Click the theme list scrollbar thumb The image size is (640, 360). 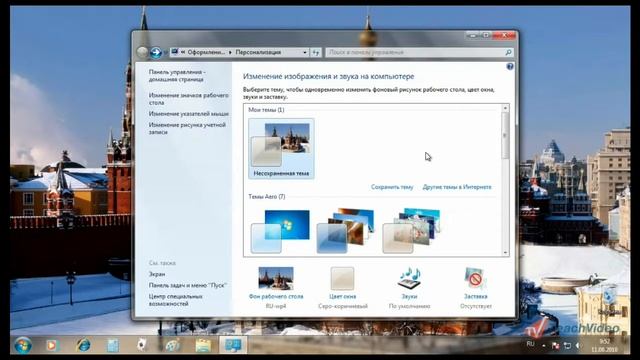(505, 136)
